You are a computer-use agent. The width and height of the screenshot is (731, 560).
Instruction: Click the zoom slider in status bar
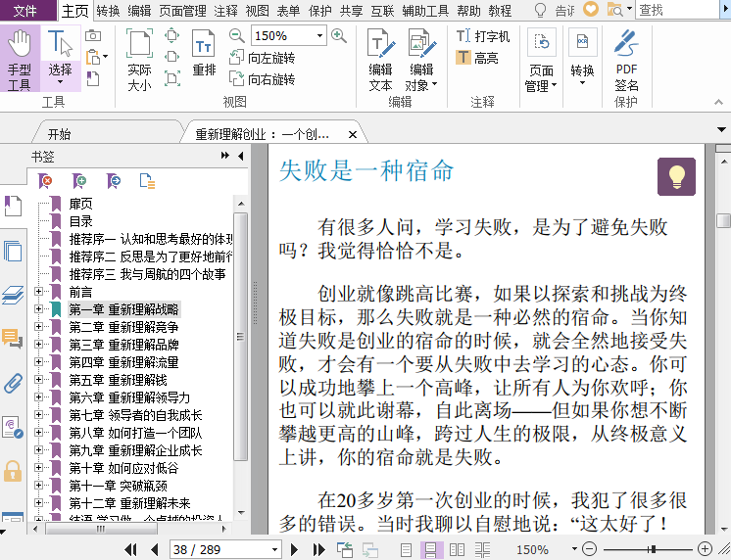(649, 550)
